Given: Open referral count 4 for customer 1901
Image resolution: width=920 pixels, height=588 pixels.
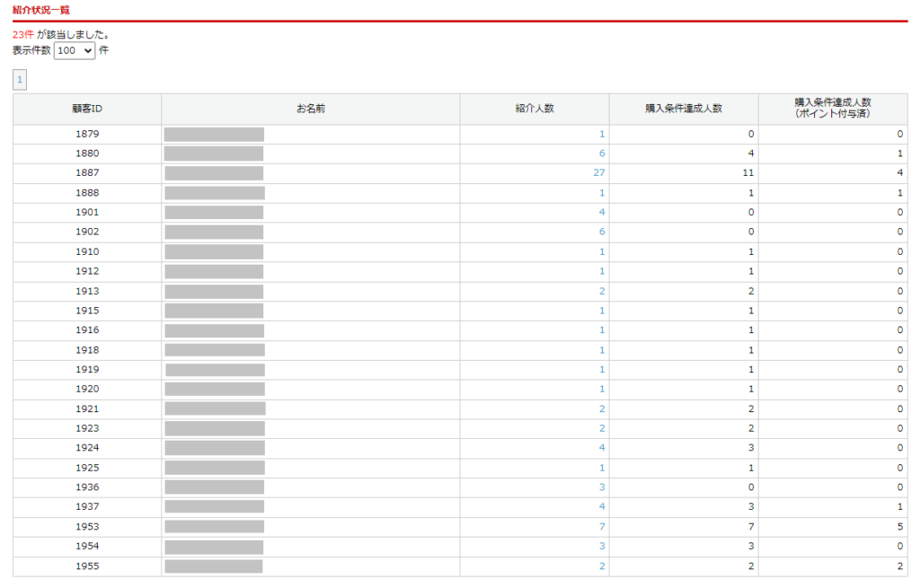Looking at the screenshot, I should [601, 212].
